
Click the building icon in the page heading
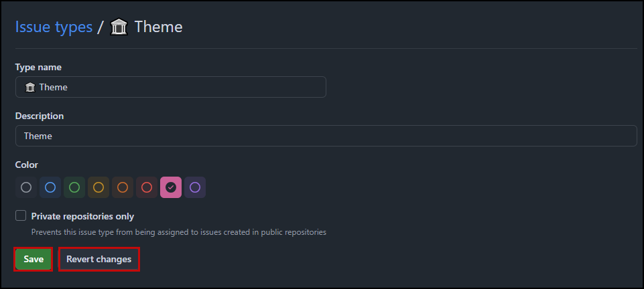[x=119, y=27]
